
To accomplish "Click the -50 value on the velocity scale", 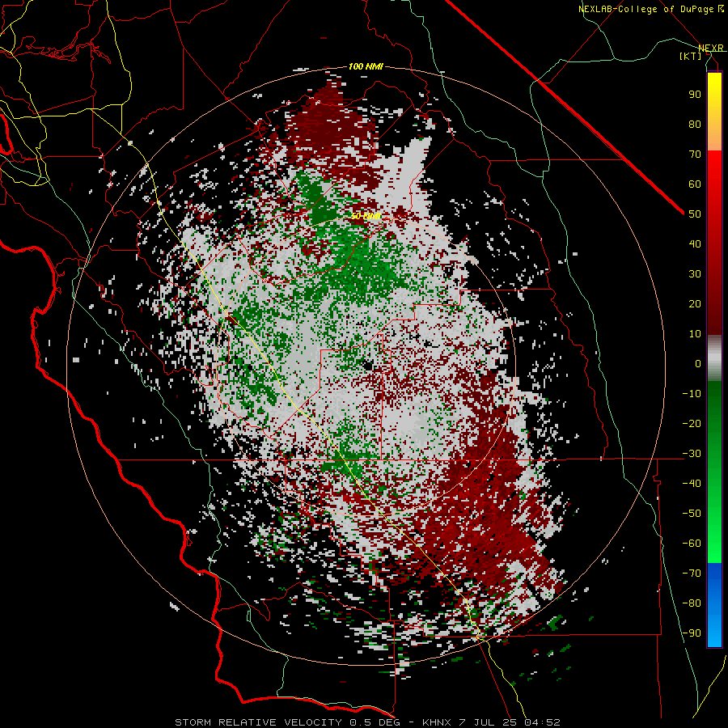I will tap(692, 514).
